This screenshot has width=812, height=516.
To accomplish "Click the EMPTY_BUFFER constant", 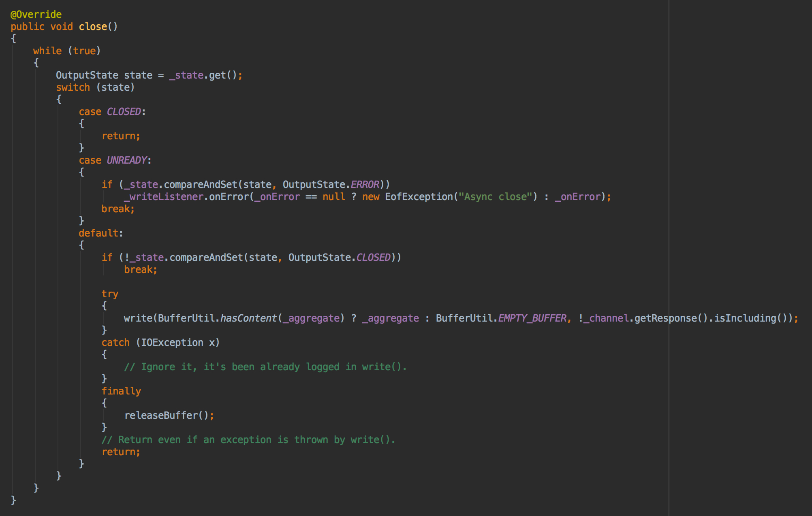I will click(x=532, y=318).
